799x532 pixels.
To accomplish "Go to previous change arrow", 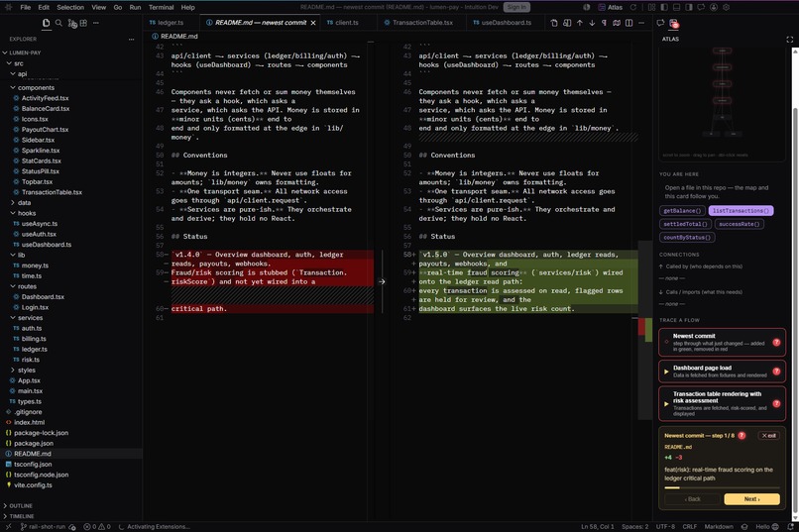I will pos(579,23).
